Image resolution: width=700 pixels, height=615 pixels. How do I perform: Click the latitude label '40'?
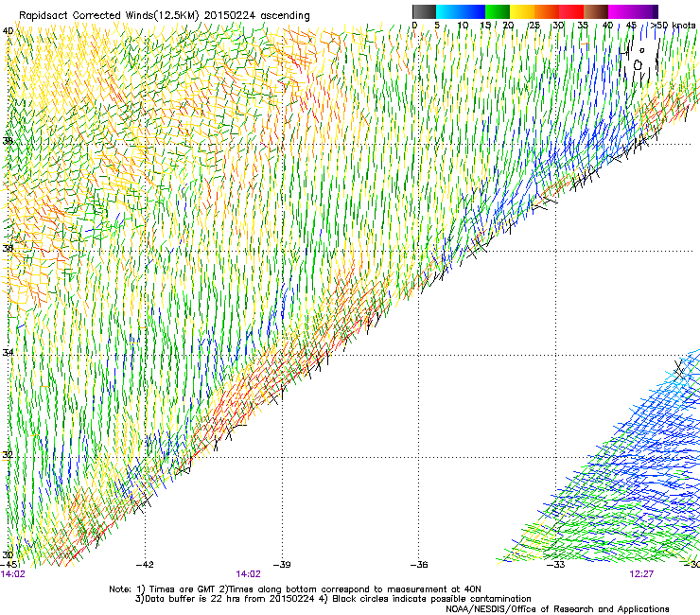[x=8, y=31]
